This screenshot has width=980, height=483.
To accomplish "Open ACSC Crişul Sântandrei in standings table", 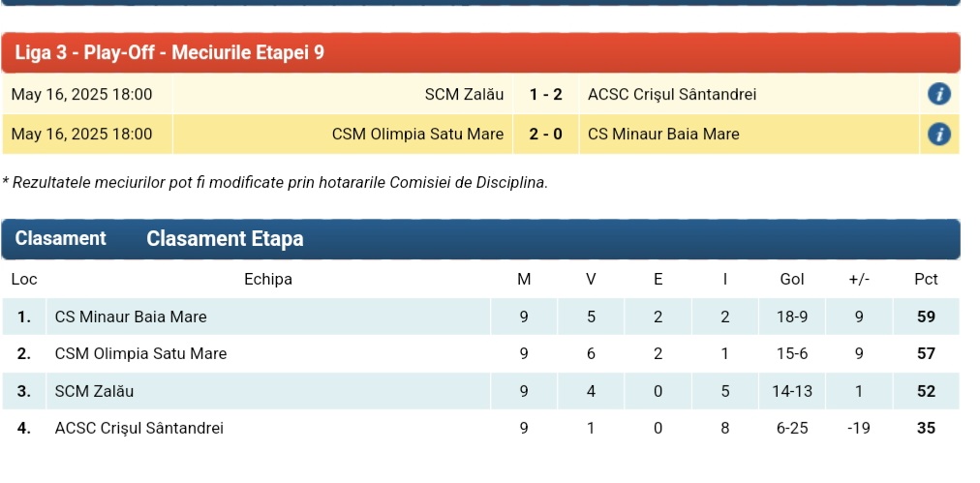I will pos(139,428).
